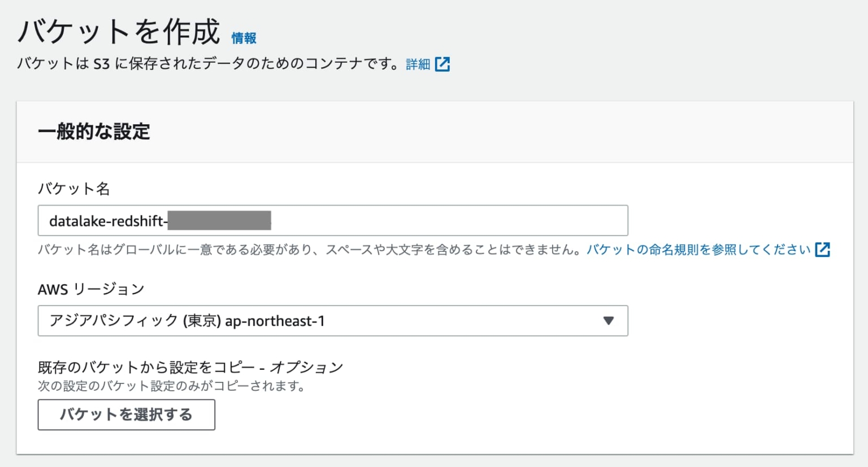Click the datalake-redshift- text in the bucket name

(x=107, y=221)
